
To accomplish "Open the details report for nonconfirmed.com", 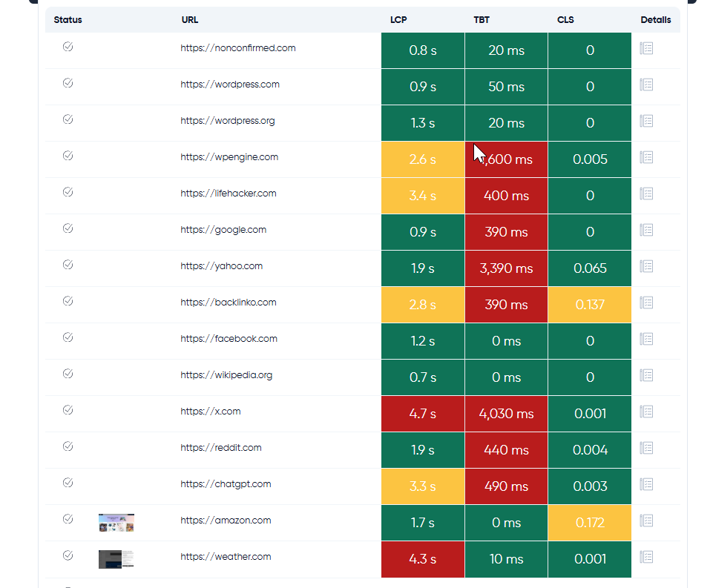I will pos(646,47).
